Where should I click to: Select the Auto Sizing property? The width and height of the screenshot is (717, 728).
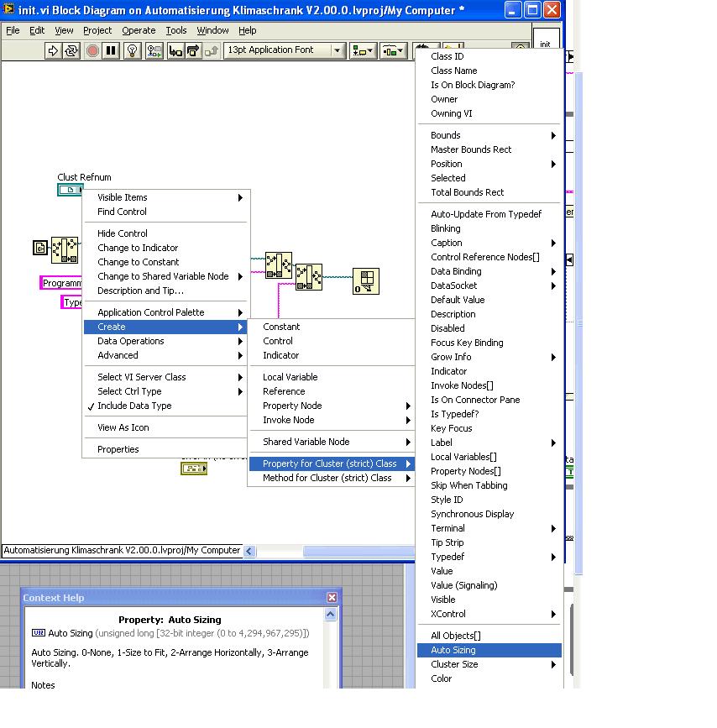click(x=489, y=650)
